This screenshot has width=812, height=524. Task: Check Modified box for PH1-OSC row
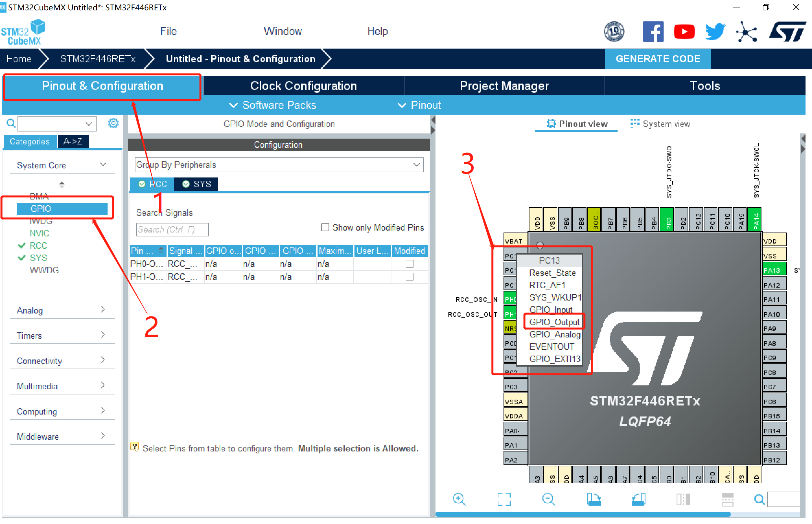[x=409, y=277]
